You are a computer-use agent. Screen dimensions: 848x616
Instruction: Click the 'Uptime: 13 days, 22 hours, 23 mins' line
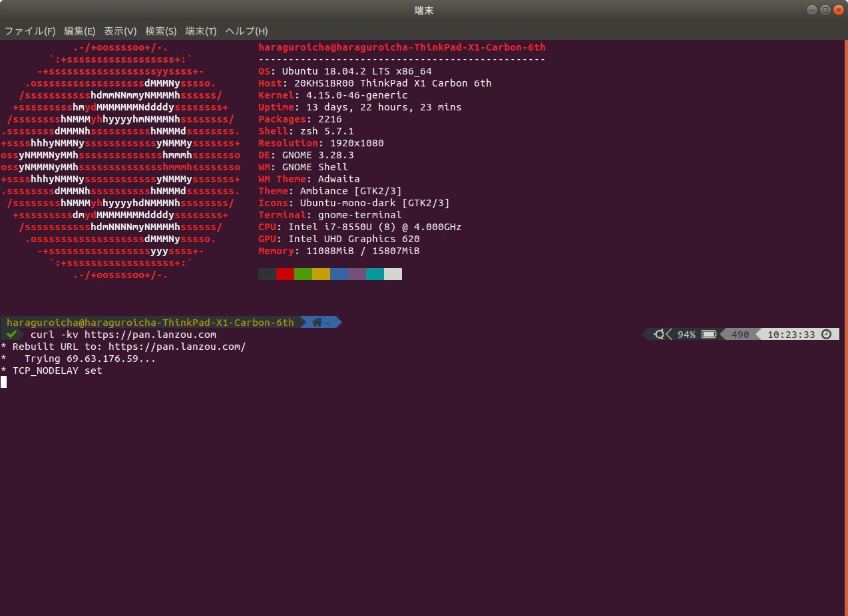pyautogui.click(x=359, y=107)
